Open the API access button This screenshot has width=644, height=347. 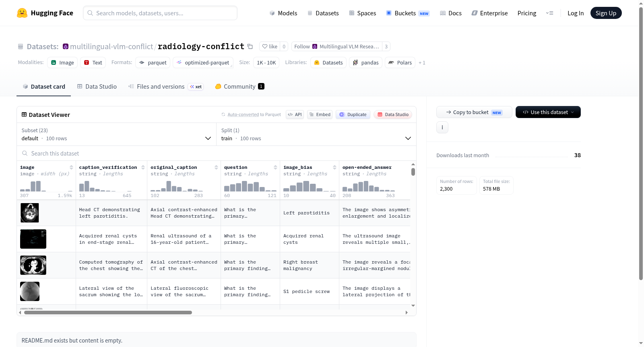(x=295, y=114)
